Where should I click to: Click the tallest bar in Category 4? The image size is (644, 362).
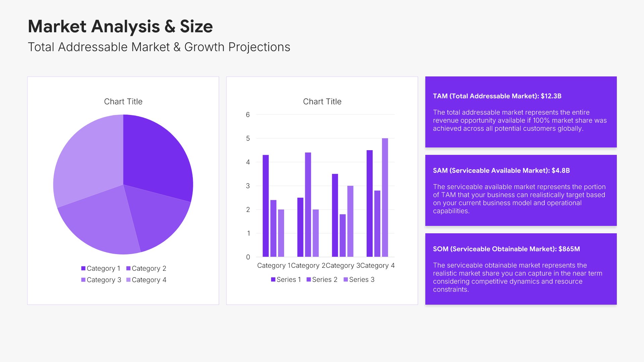coord(385,198)
